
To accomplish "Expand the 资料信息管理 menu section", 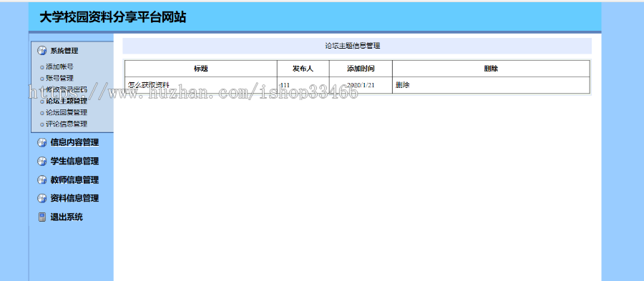I will (74, 198).
